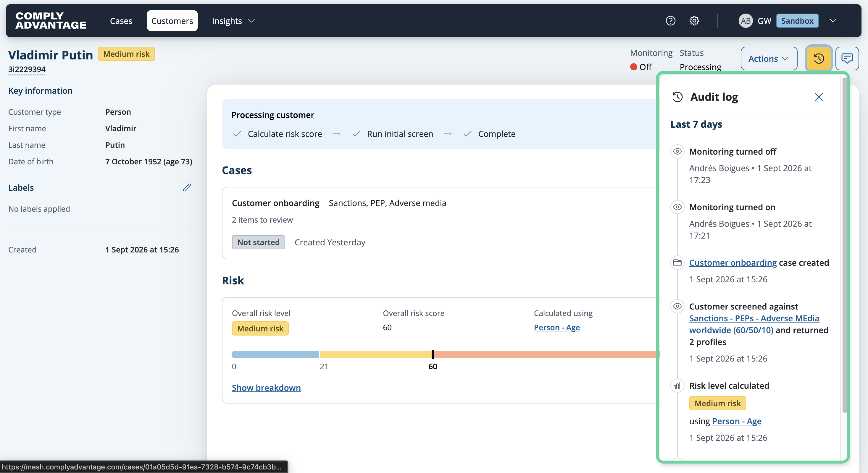The image size is (868, 473).
Task: Click the Audit log header clock icon
Action: click(677, 97)
